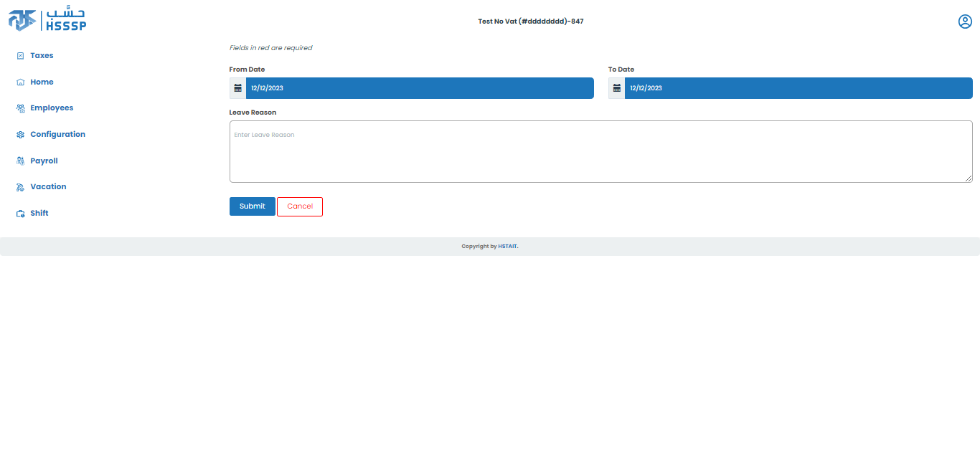
Task: Click the 'To Date' label
Action: point(621,70)
